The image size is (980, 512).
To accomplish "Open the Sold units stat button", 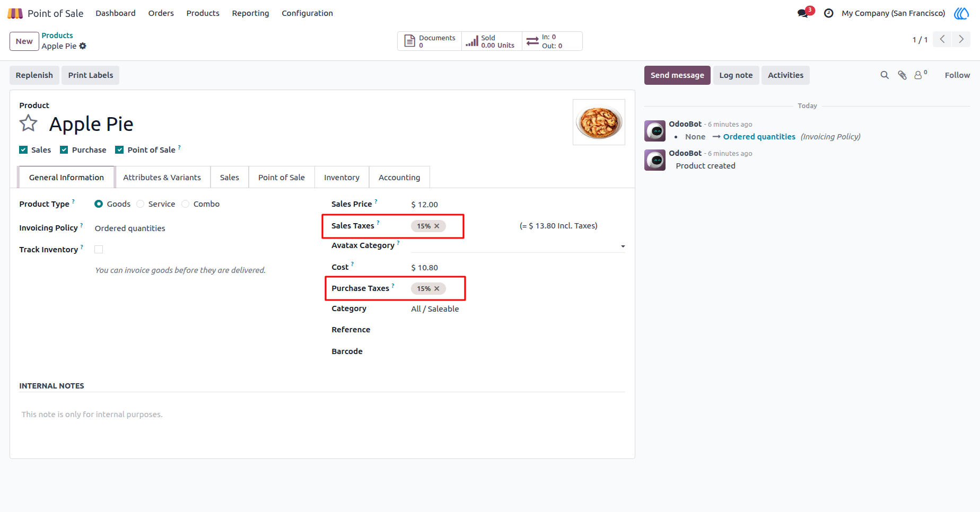I will (492, 41).
